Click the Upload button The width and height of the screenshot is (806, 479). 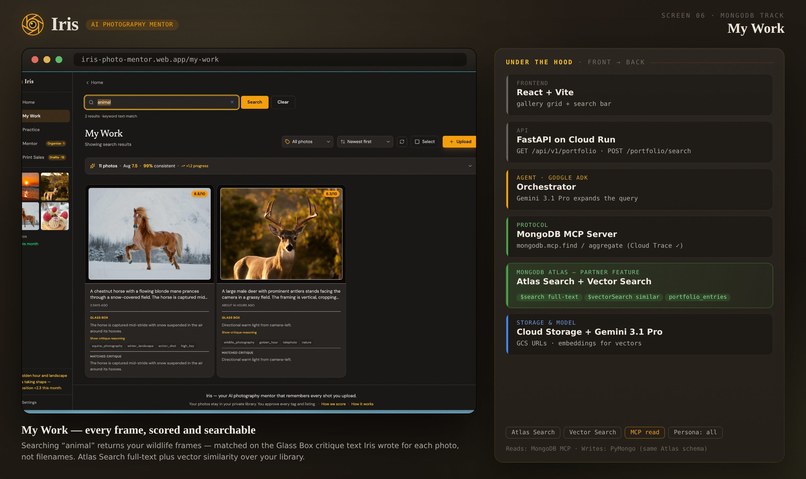point(460,141)
